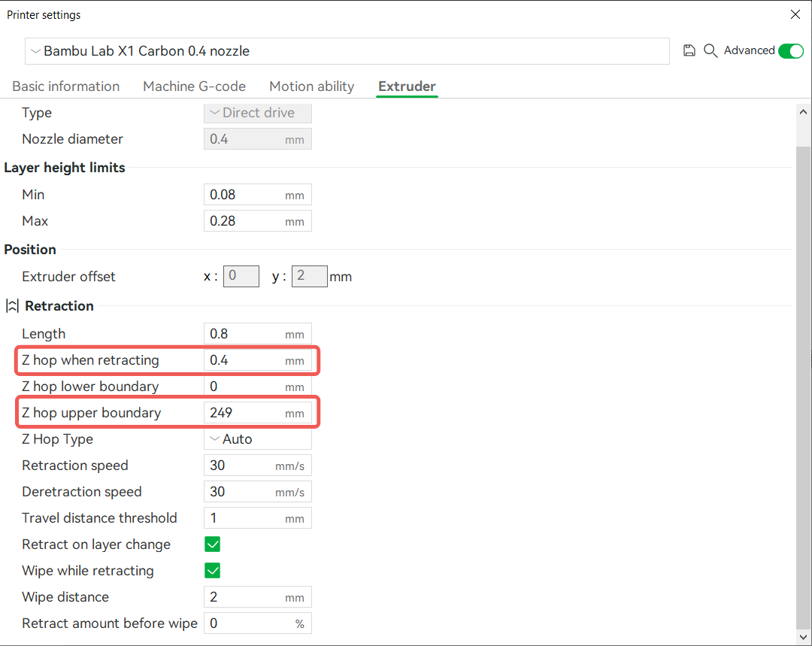Click the Retract amount before wipe label
Viewport: 812px width, 646px height.
click(x=109, y=623)
